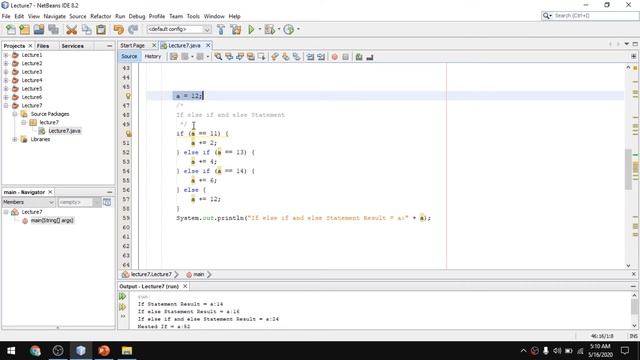Expand the Lecture1 project node
Screen dimensions: 640x360
(6, 55)
